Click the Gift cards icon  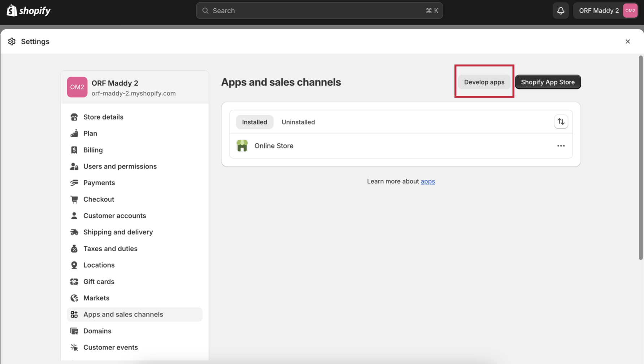coord(74,282)
